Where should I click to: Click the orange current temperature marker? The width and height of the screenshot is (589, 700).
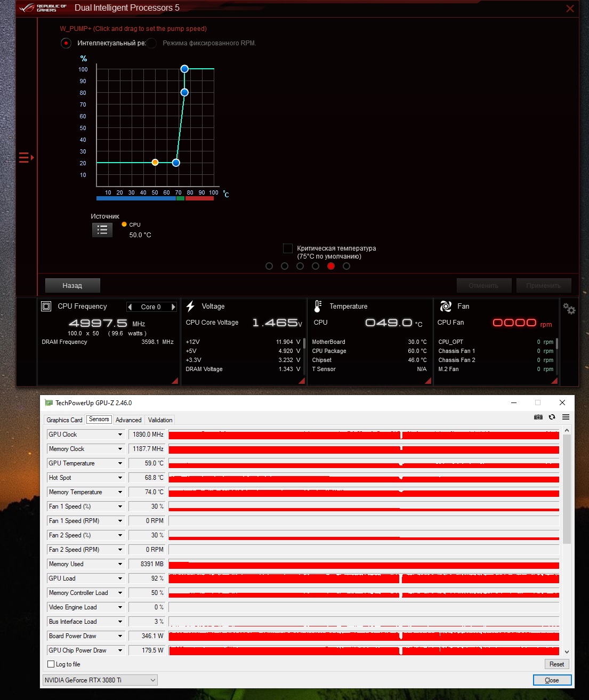pos(155,162)
